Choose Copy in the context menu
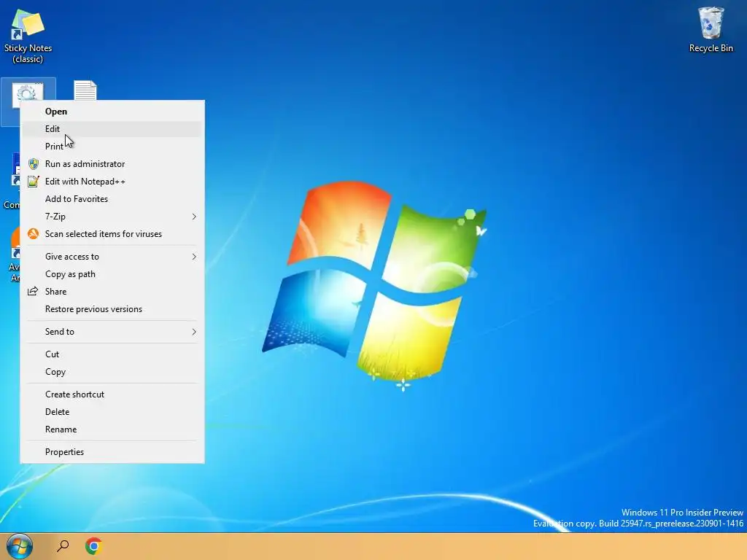747x560 pixels. click(x=112, y=372)
